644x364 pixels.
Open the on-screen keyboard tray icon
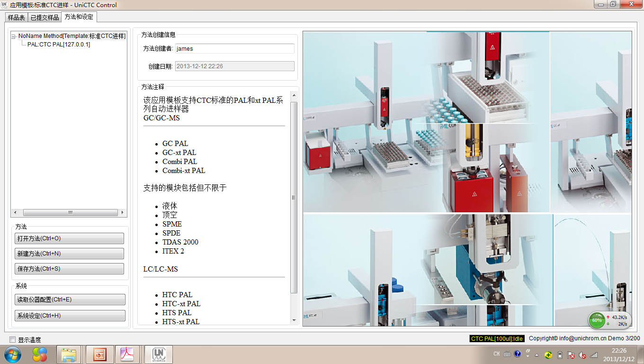(x=507, y=354)
